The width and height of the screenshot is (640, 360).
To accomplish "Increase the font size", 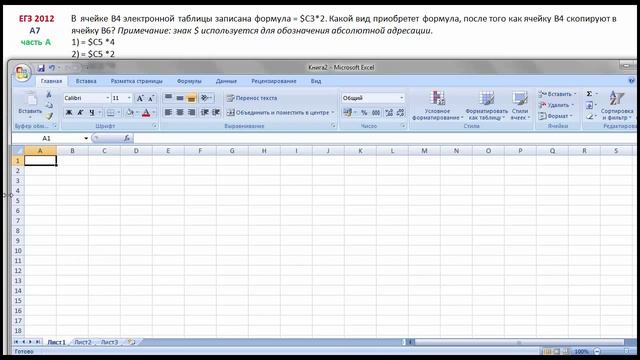I will coord(140,98).
